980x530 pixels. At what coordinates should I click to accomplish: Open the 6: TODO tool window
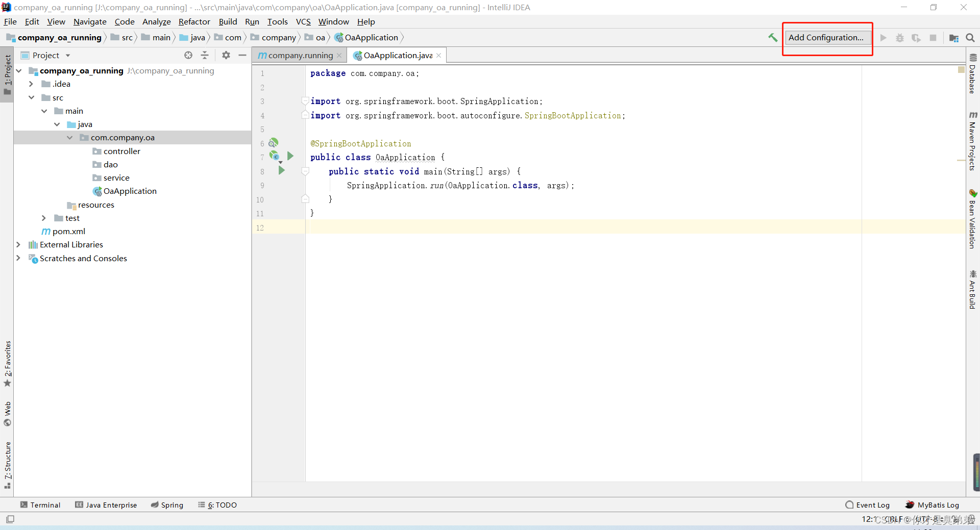217,505
